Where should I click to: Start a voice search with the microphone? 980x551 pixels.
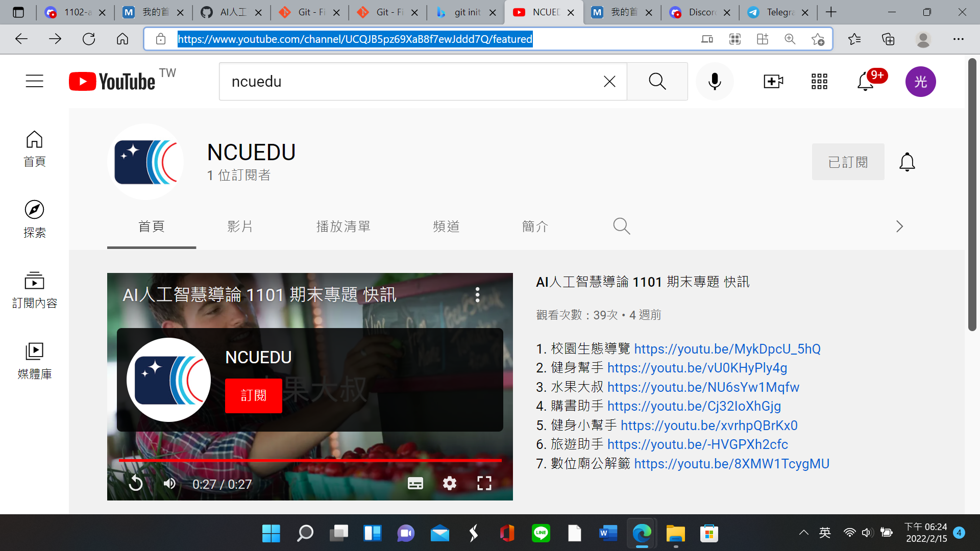715,81
